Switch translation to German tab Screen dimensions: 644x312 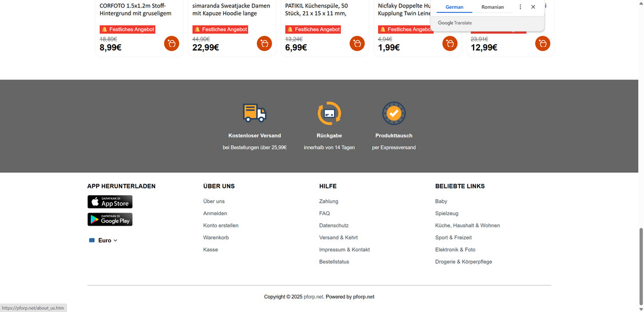(x=455, y=7)
